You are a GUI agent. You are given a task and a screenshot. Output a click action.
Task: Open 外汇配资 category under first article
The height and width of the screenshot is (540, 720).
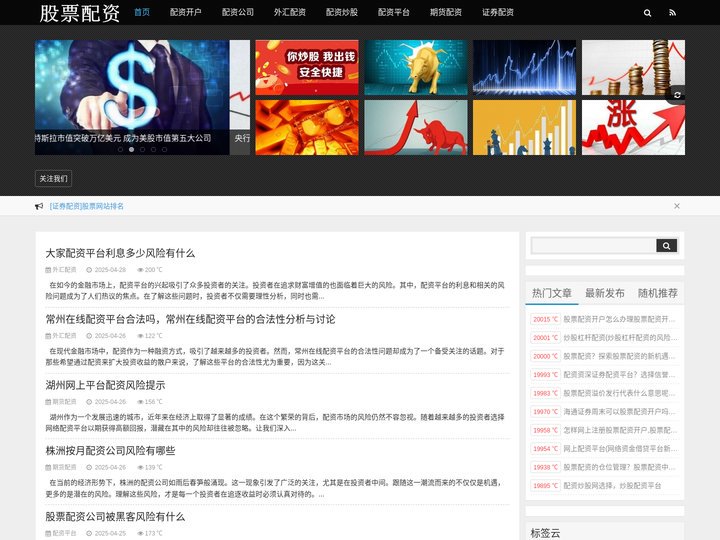(64, 270)
